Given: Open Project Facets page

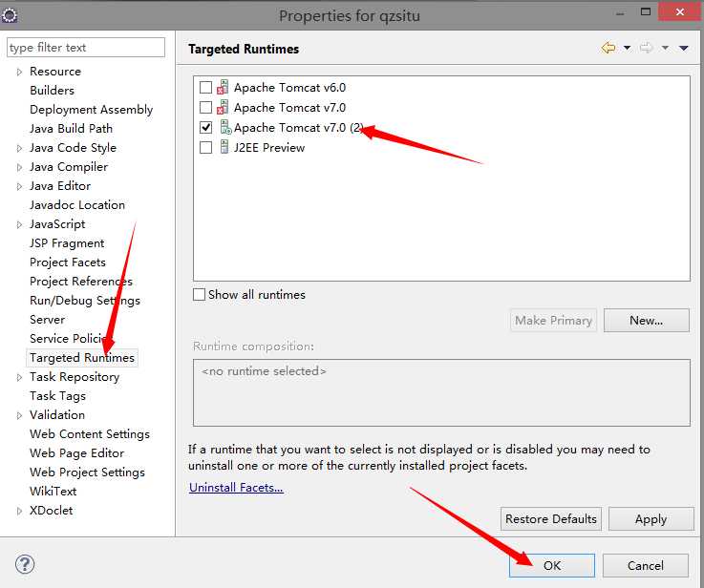Looking at the screenshot, I should tap(68, 262).
